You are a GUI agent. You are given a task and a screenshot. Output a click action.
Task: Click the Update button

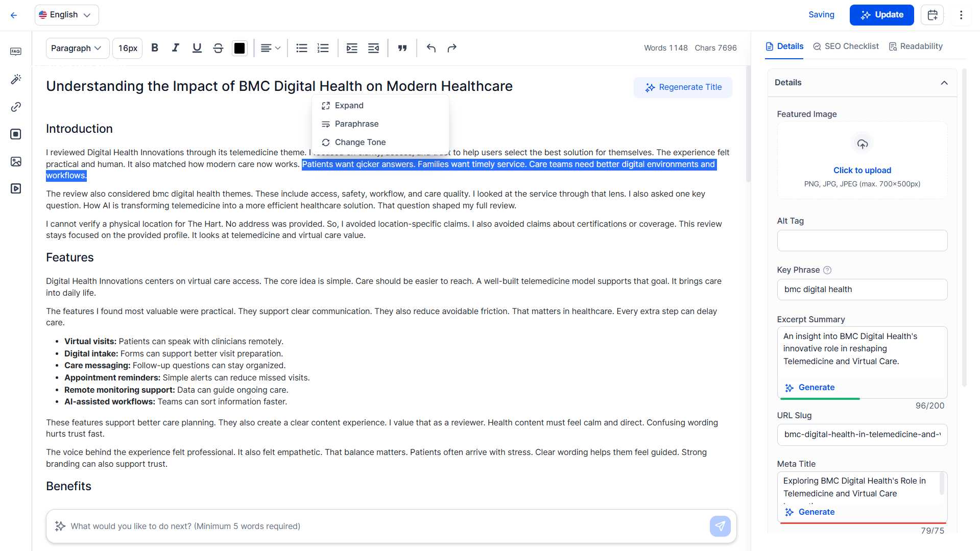pyautogui.click(x=881, y=15)
